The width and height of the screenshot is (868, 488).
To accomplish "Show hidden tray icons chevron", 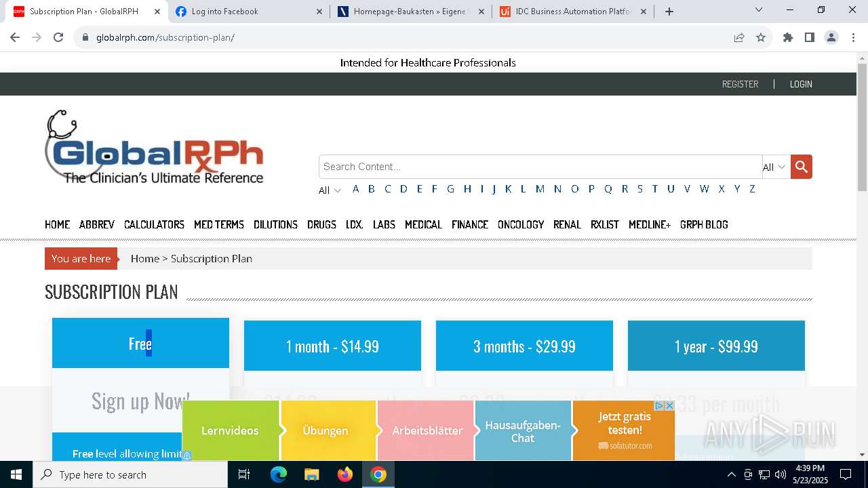I will (x=731, y=474).
